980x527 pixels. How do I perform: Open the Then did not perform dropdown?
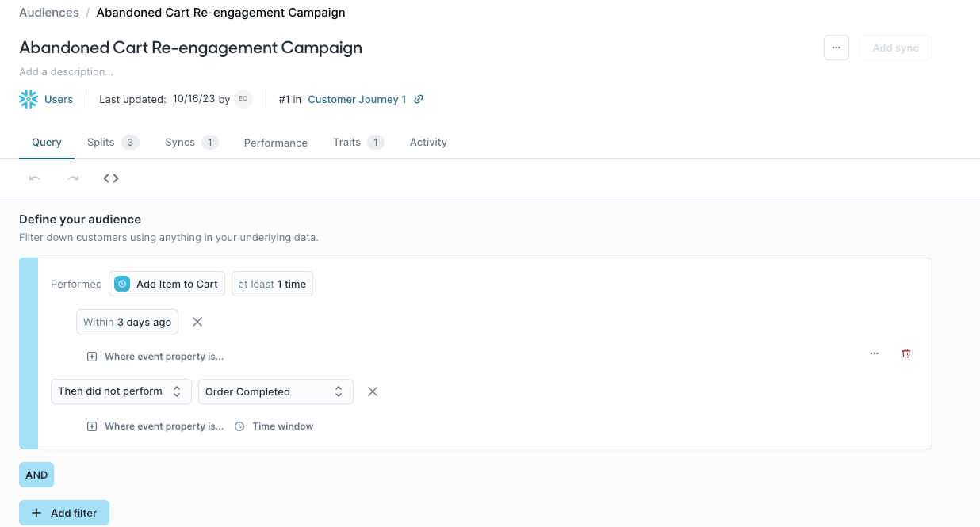point(121,391)
